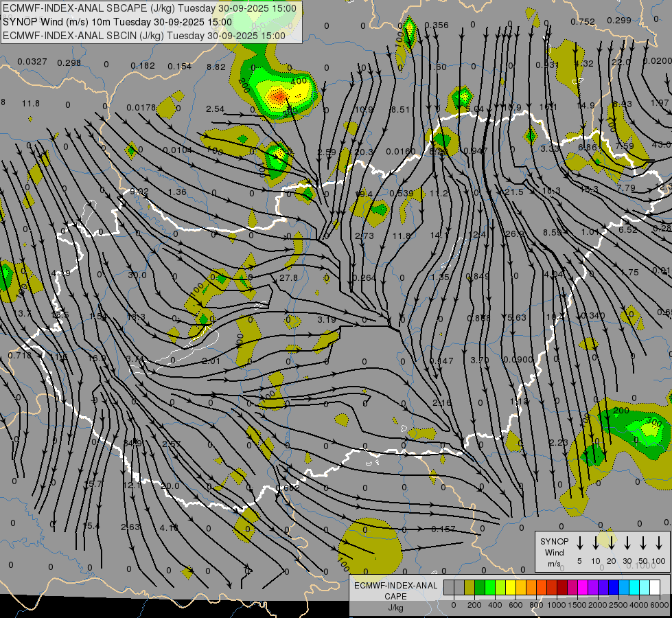Click the 100 m/s wind arrow in legend
Image resolution: width=672 pixels, height=618 pixels.
659,543
